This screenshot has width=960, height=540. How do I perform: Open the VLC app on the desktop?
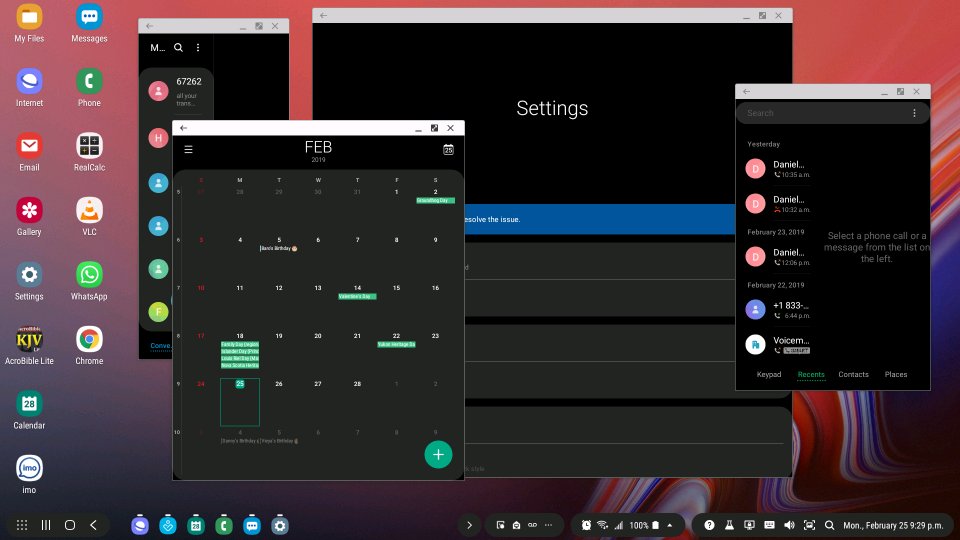(89, 210)
